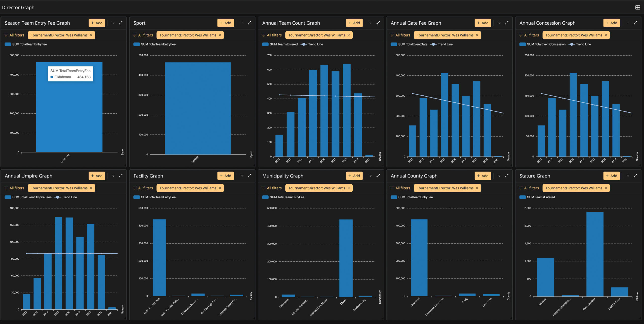This screenshot has height=324, width=644.
Task: Remove Wes Williams filter from Facility Graph
Action: 220,188
